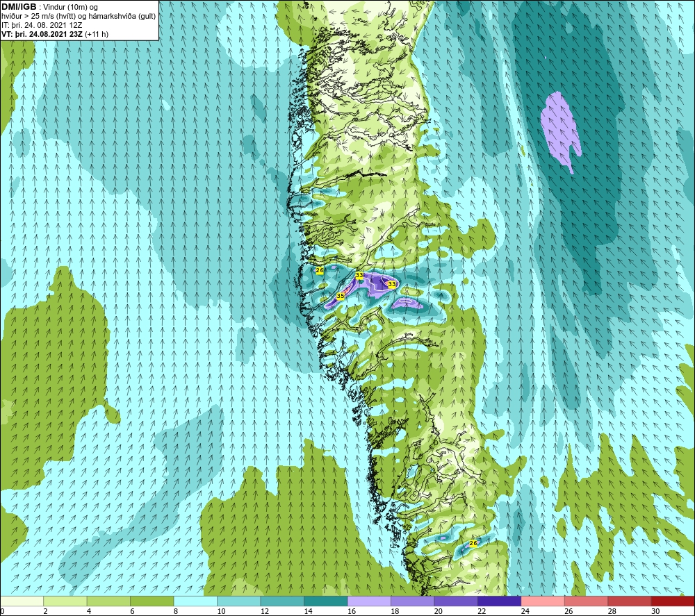Select the above 30 m/s dark red legend swatch
The width and height of the screenshot is (695, 616).
673,601
